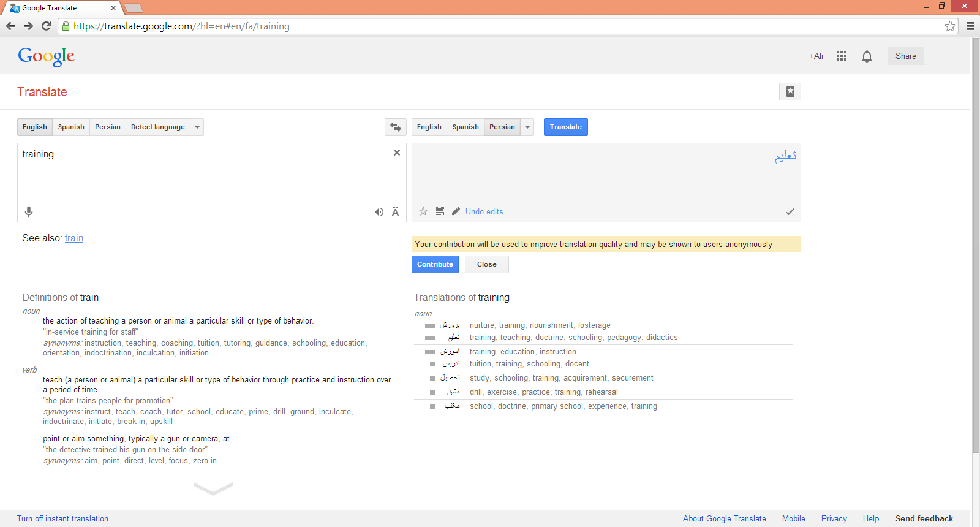Open the Google apps grid icon
The height and width of the screenshot is (527, 980).
tap(842, 56)
